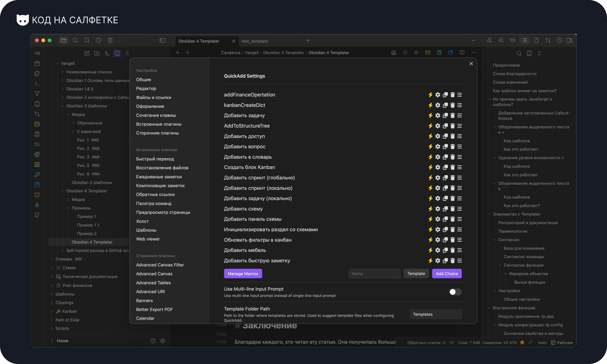Open Сочетания клавиш settings section
The height and width of the screenshot is (364, 607).
(156, 115)
